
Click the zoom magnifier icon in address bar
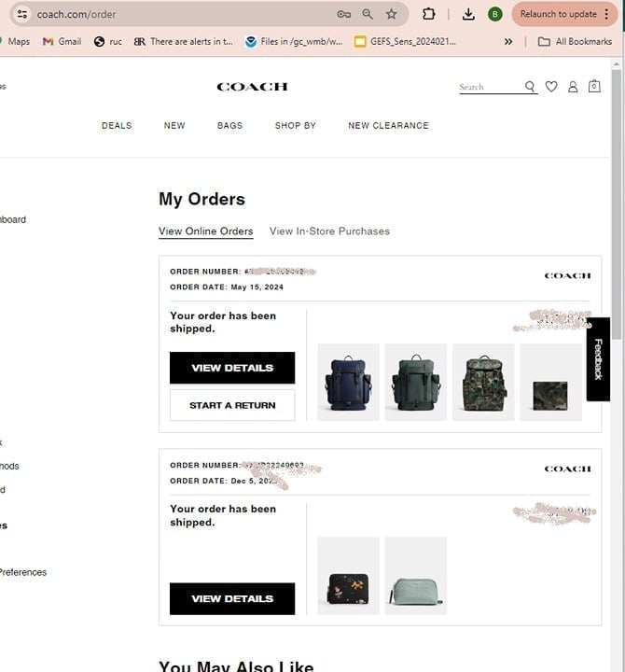pos(368,14)
